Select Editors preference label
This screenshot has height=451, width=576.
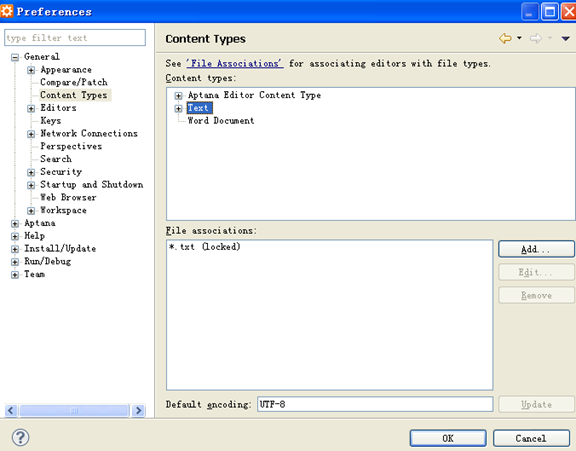pos(58,108)
